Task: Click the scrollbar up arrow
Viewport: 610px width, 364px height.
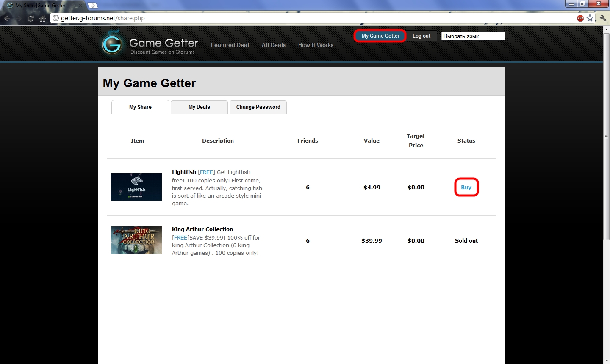Action: click(606, 30)
